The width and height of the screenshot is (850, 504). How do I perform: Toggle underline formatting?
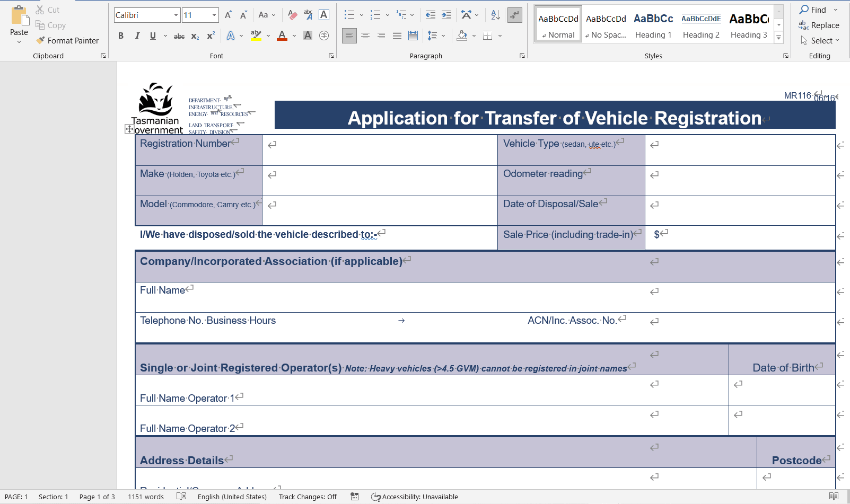pos(153,36)
